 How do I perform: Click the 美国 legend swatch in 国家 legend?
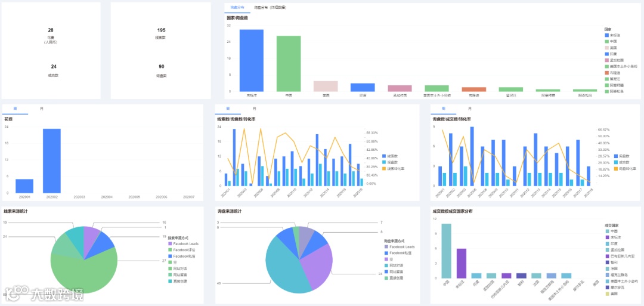click(606, 48)
